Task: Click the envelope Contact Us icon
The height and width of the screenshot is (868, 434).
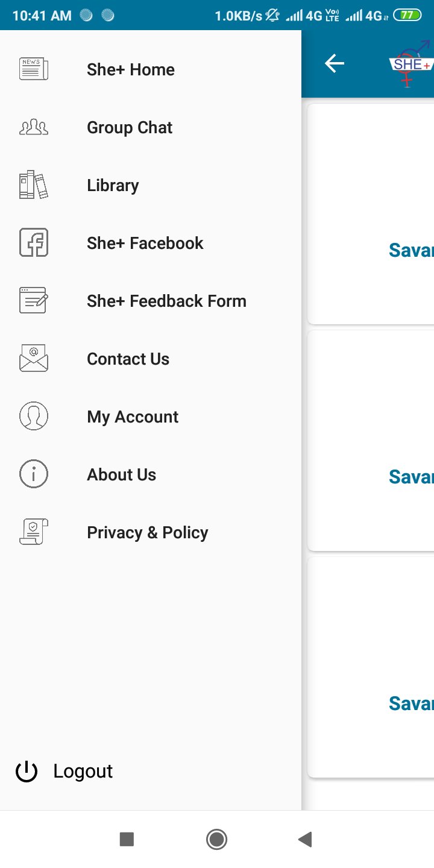Action: (x=34, y=359)
